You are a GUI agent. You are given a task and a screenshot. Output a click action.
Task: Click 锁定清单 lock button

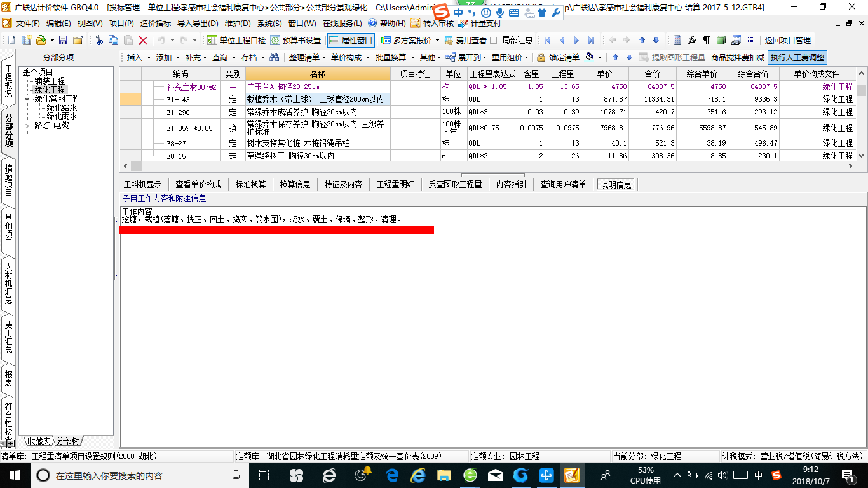(x=558, y=57)
